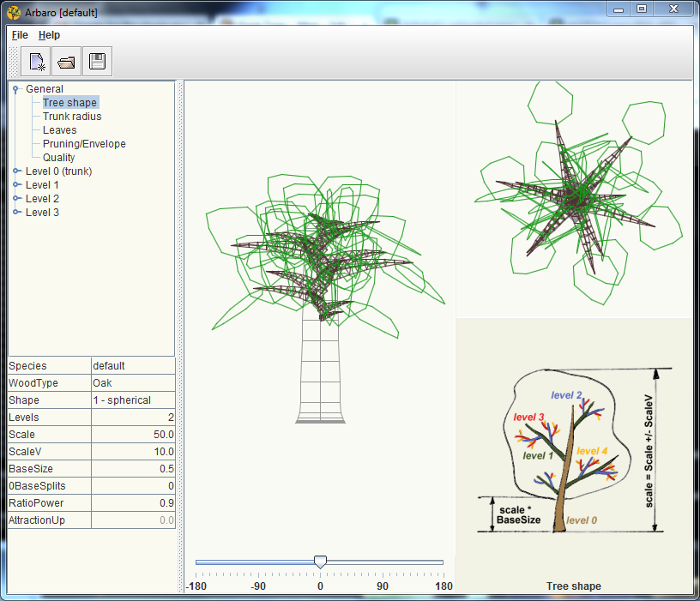Select Pruning/Envelope in the tree

click(x=84, y=144)
